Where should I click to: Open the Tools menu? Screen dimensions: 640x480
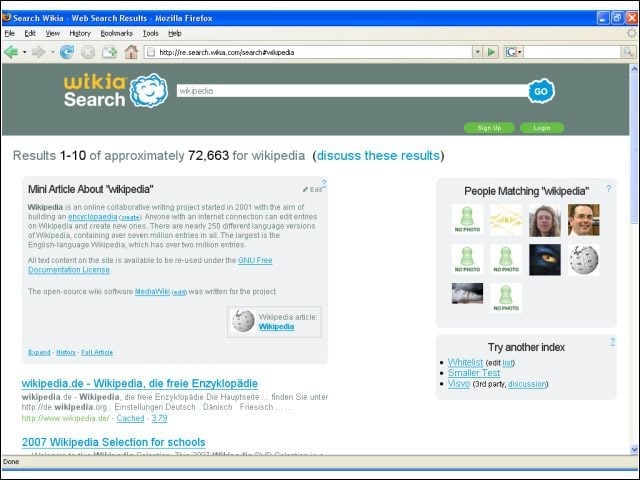[x=150, y=33]
